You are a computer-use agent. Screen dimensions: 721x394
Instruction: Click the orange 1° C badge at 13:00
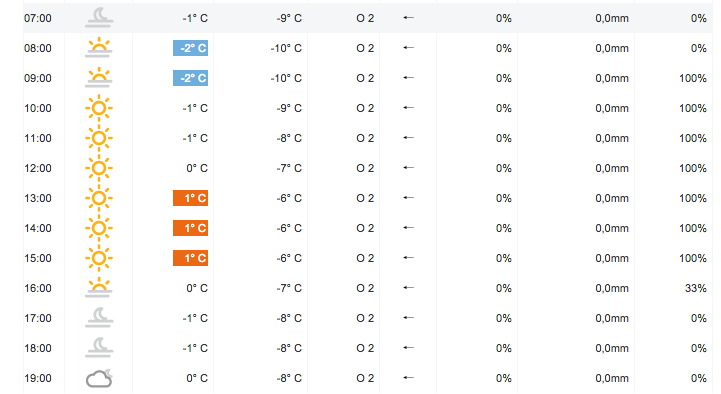pyautogui.click(x=190, y=198)
